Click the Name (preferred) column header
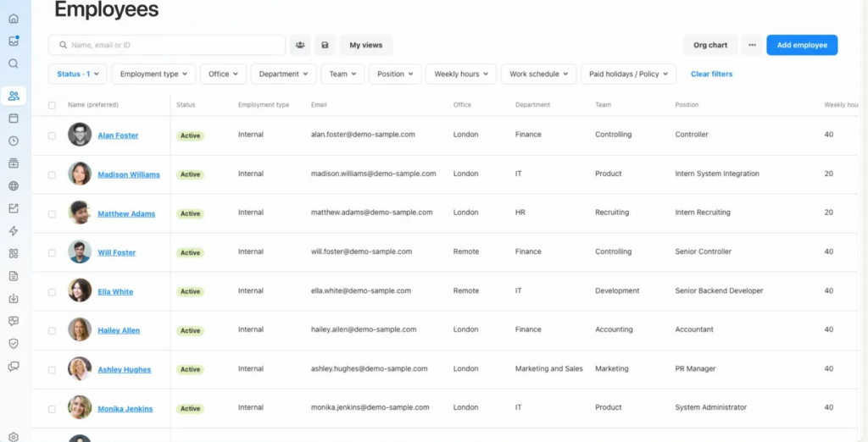The height and width of the screenshot is (442, 868). [x=93, y=104]
